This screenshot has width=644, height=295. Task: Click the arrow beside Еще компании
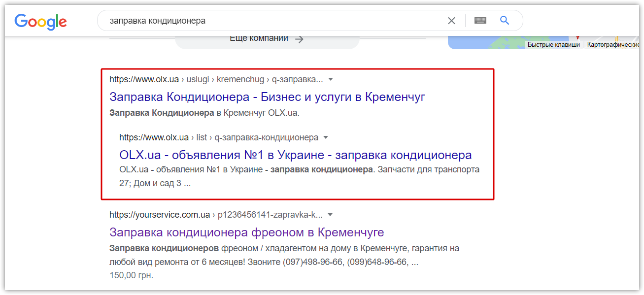click(299, 39)
